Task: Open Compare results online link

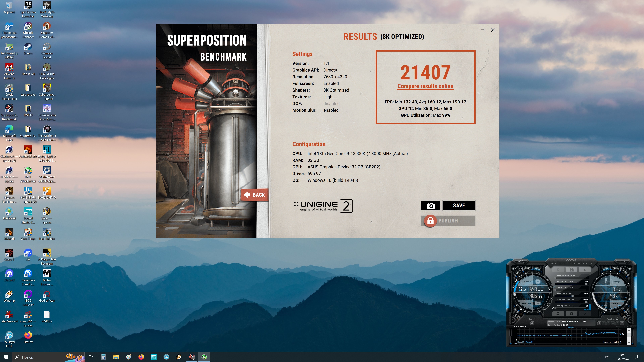Action: (x=425, y=86)
